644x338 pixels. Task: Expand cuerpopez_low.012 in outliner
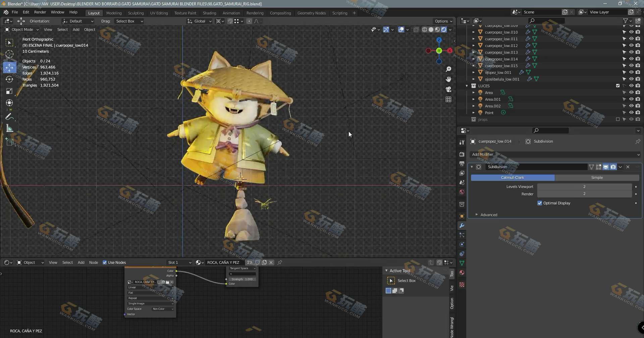[x=473, y=46]
